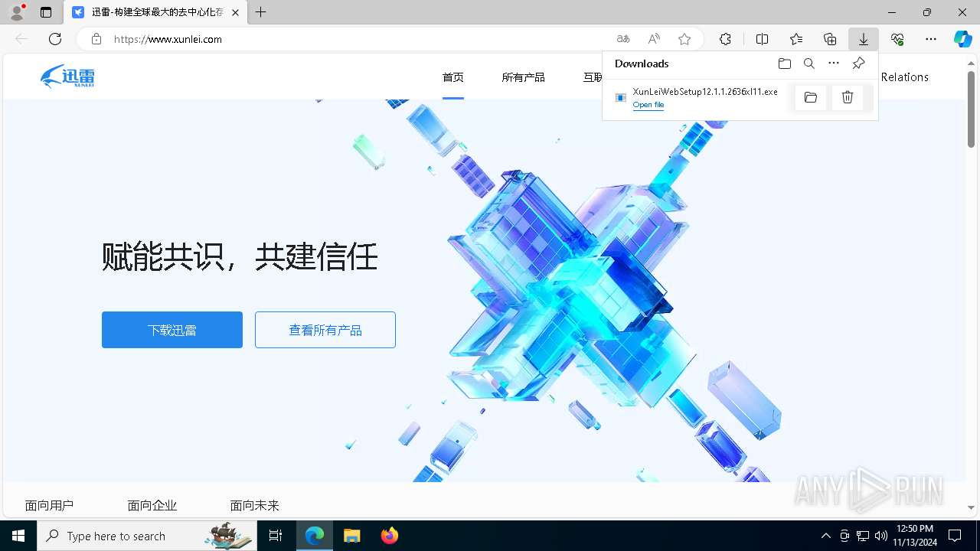The width and height of the screenshot is (980, 551).
Task: Click the Downloads toolbar icon
Action: 864,39
